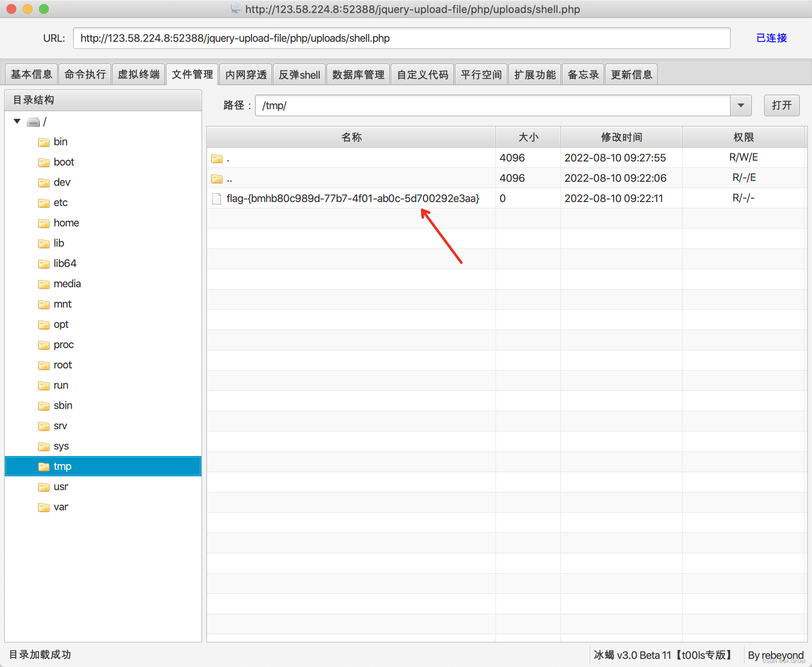Click the opt folder icon
This screenshot has width=812, height=667.
coord(43,325)
